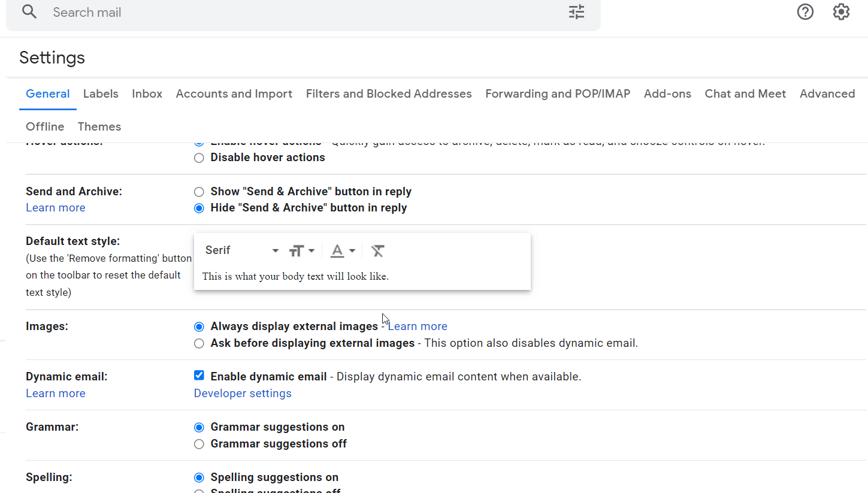
Task: Open the Help question mark icon
Action: pos(805,12)
